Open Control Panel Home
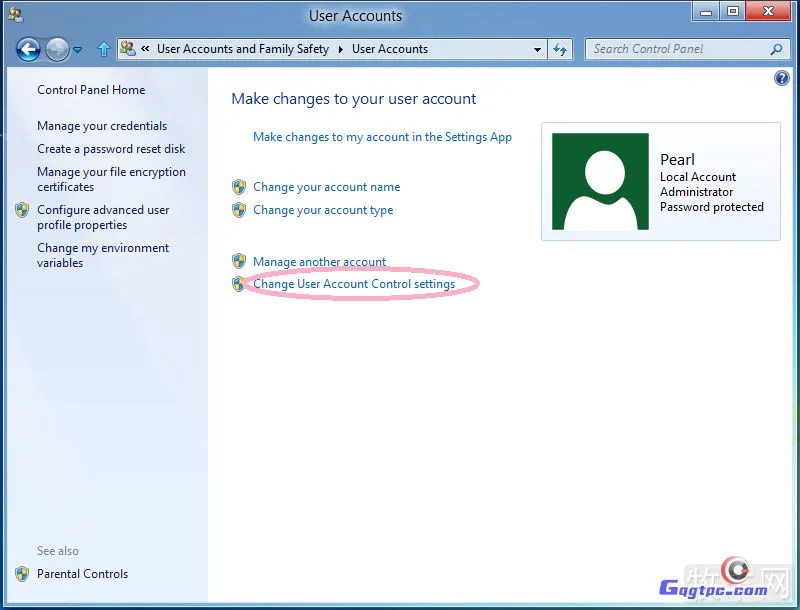Viewport: 800px width, 610px height. coord(91,90)
